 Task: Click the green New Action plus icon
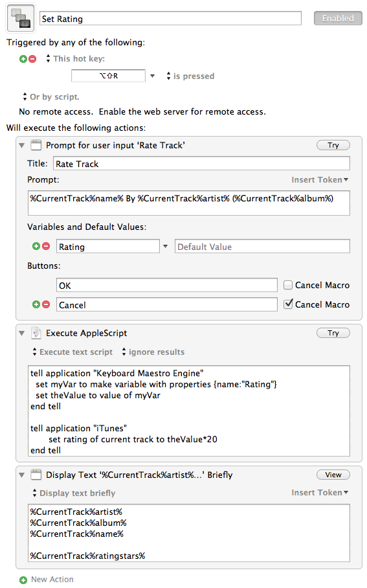(23, 580)
